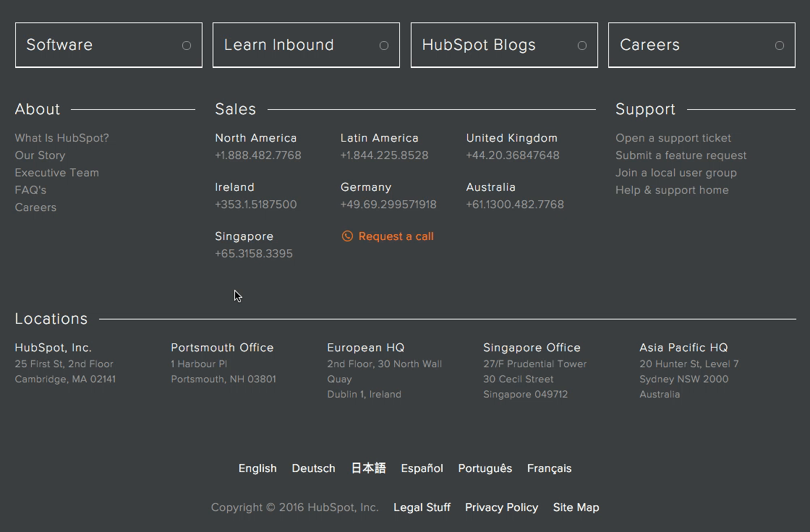Viewport: 810px width, 532px height.
Task: Click Sydney NSW 2000 text
Action: pyautogui.click(x=684, y=379)
